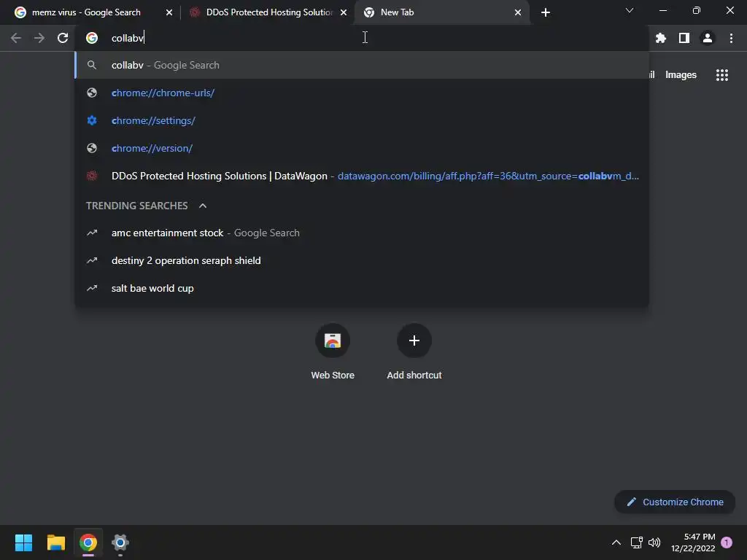This screenshot has width=747, height=560.
Task: Open the Extensions puzzle icon
Action: (x=661, y=38)
